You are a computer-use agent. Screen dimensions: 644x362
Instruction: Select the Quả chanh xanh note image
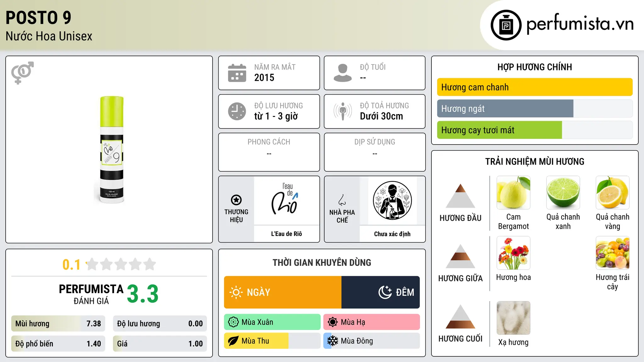click(x=563, y=193)
